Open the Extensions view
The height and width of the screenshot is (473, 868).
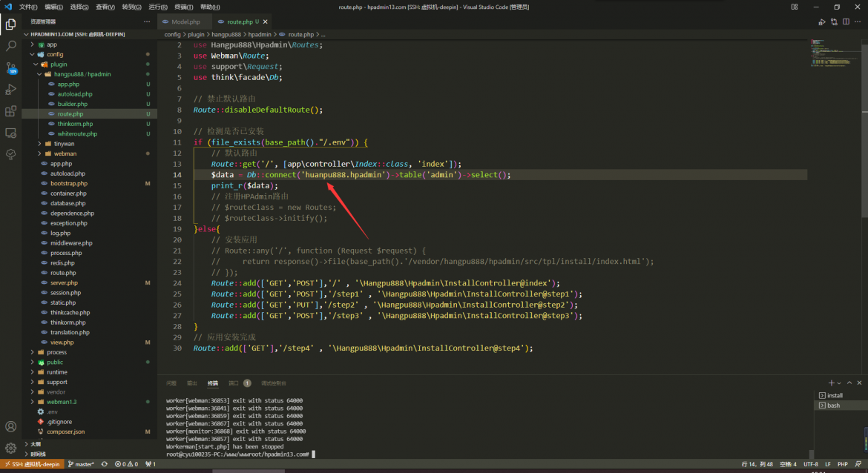point(10,111)
